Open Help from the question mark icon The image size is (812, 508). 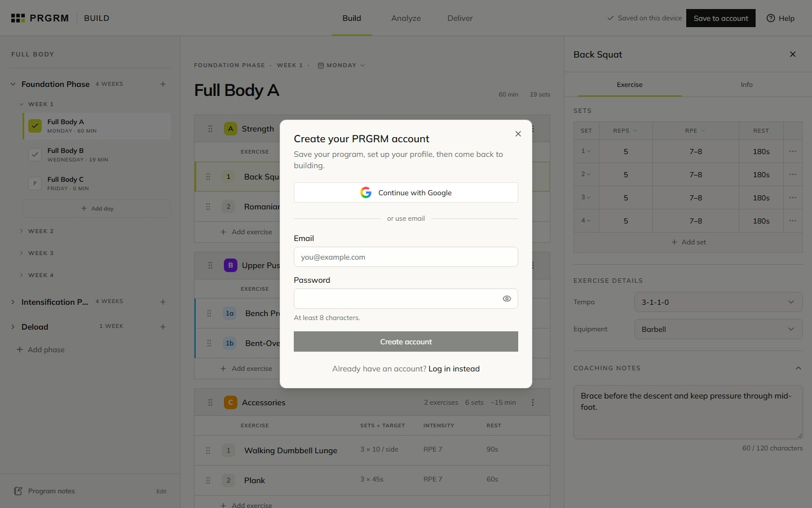[771, 18]
